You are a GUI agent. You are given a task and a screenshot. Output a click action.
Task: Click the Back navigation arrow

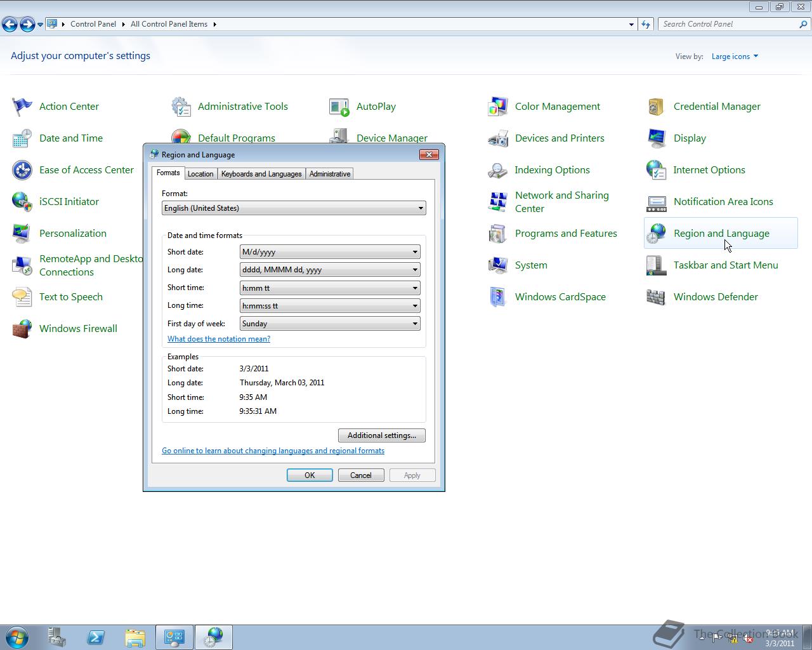click(x=10, y=25)
